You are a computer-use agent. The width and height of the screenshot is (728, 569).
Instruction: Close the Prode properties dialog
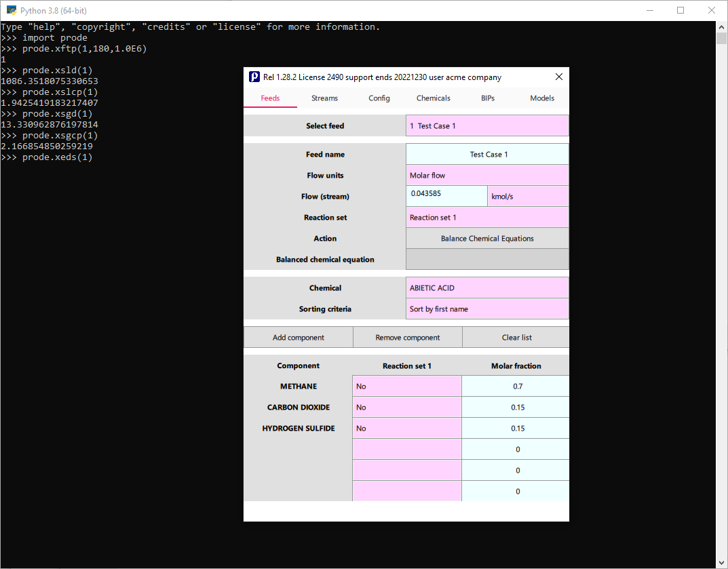pos(559,77)
